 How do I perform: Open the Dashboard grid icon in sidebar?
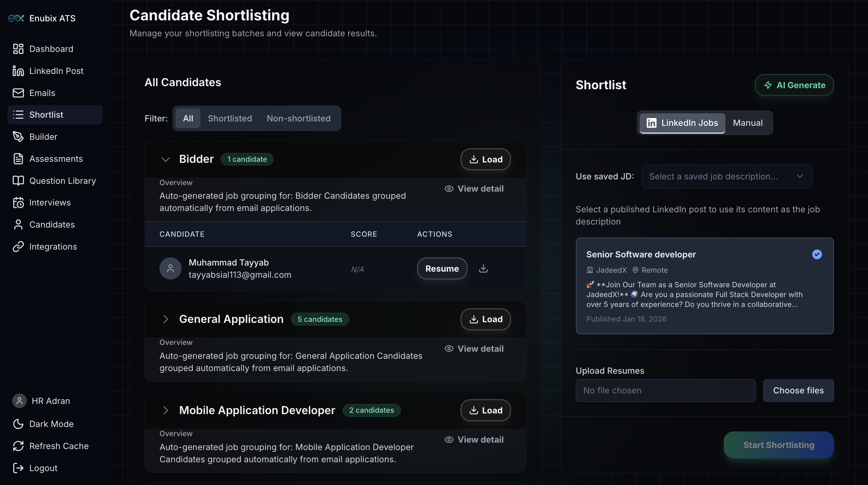(x=18, y=49)
